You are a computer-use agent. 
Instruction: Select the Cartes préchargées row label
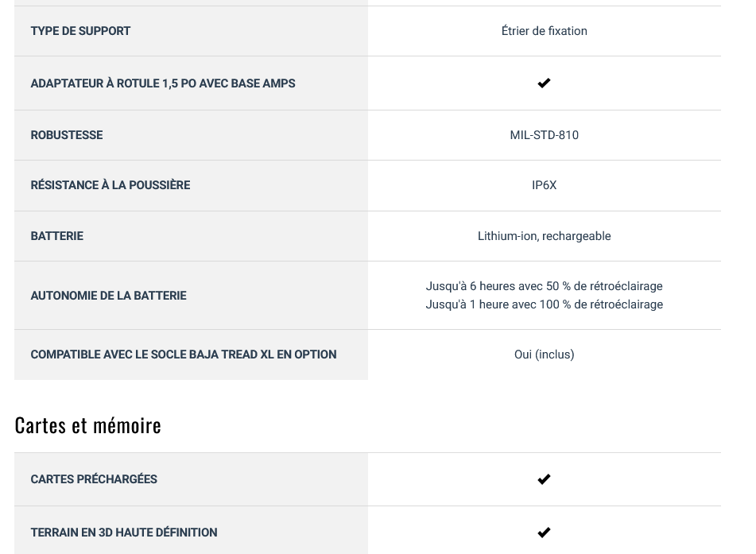pyautogui.click(x=94, y=479)
